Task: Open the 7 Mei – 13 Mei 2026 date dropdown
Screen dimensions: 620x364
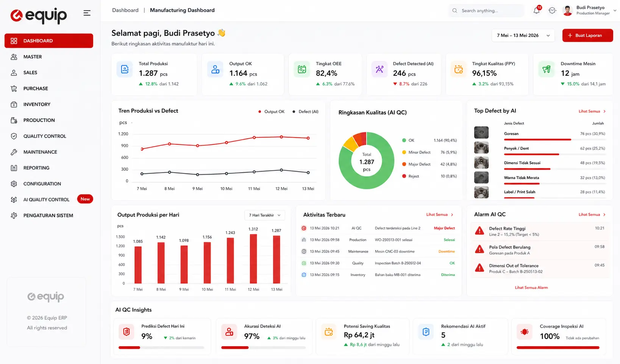Action: [523, 35]
